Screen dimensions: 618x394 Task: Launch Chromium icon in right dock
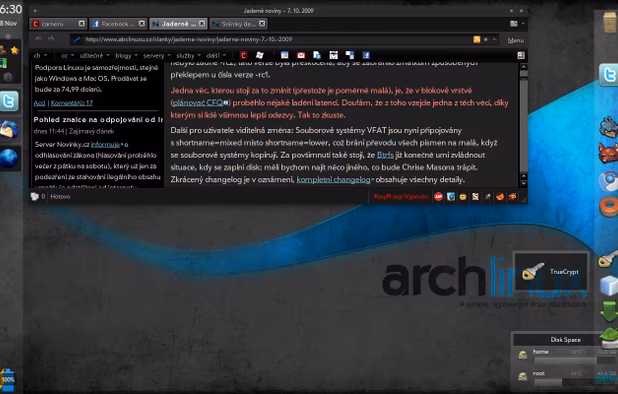point(608,180)
